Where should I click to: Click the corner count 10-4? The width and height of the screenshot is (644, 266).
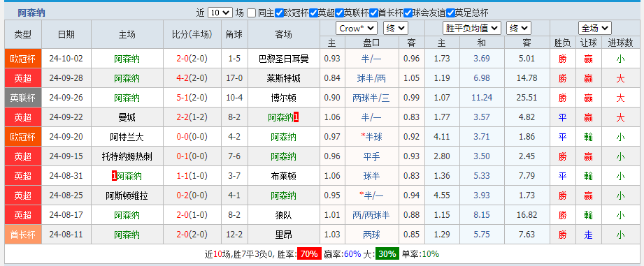pos(234,98)
